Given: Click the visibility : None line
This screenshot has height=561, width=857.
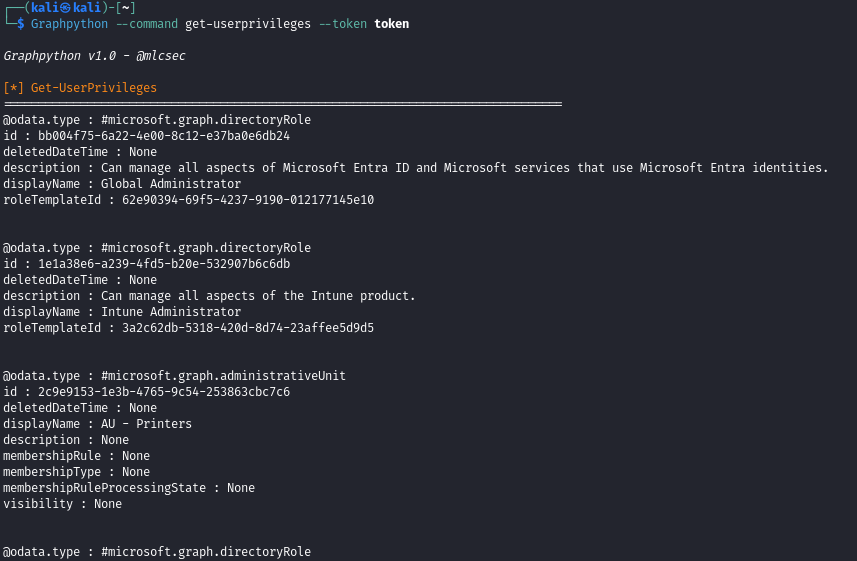Looking at the screenshot, I should [62, 504].
